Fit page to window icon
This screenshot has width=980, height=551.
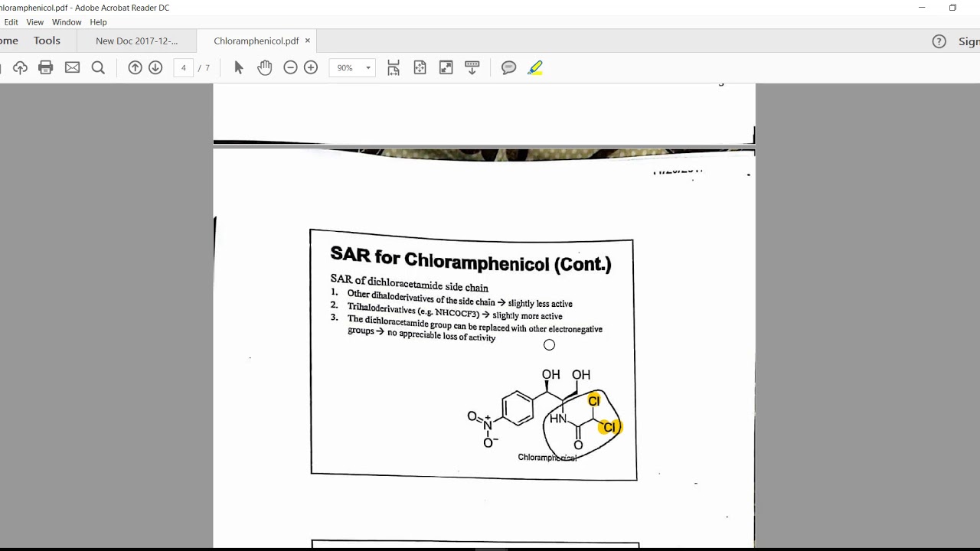click(420, 67)
